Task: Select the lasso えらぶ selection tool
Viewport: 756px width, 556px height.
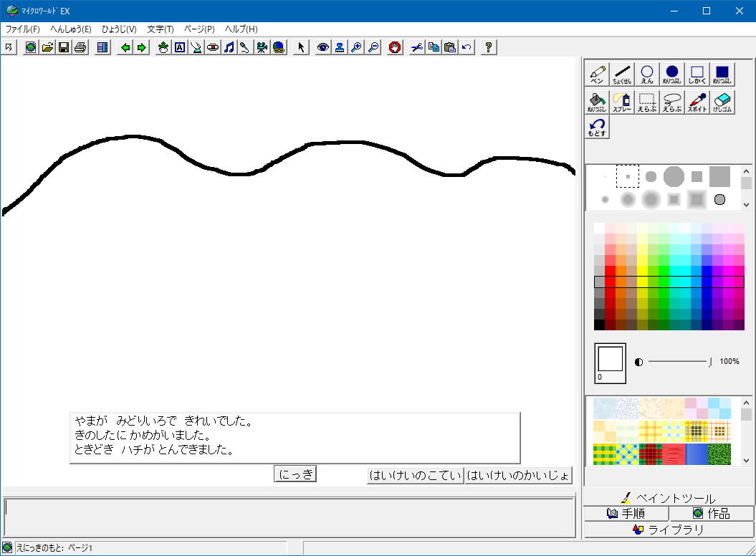Action: coord(672,102)
